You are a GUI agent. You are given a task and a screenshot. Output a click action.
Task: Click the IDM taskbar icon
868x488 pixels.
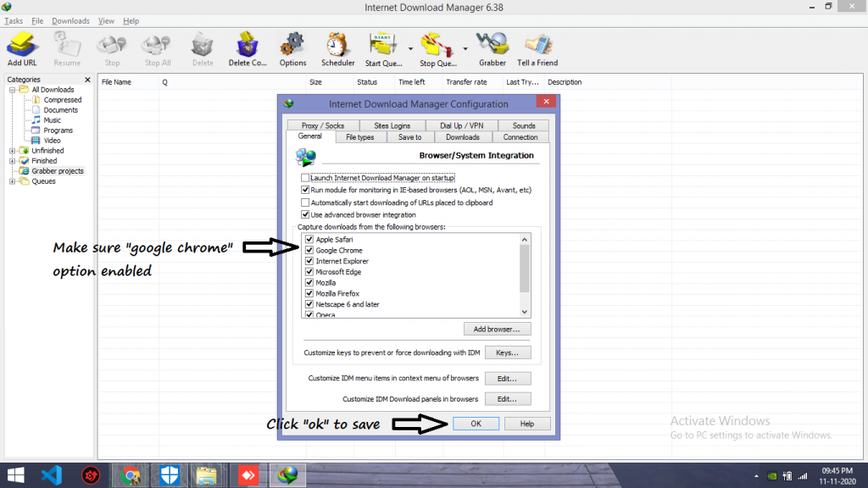point(288,475)
